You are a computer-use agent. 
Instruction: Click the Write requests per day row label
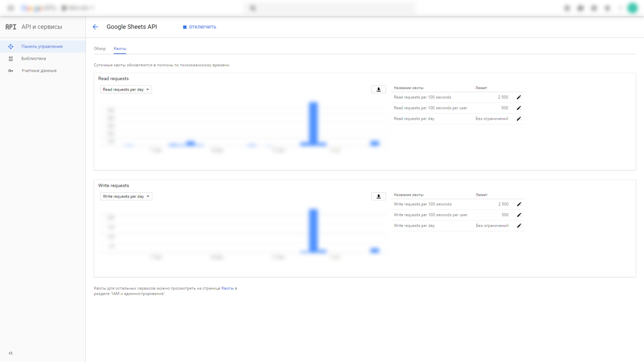414,226
